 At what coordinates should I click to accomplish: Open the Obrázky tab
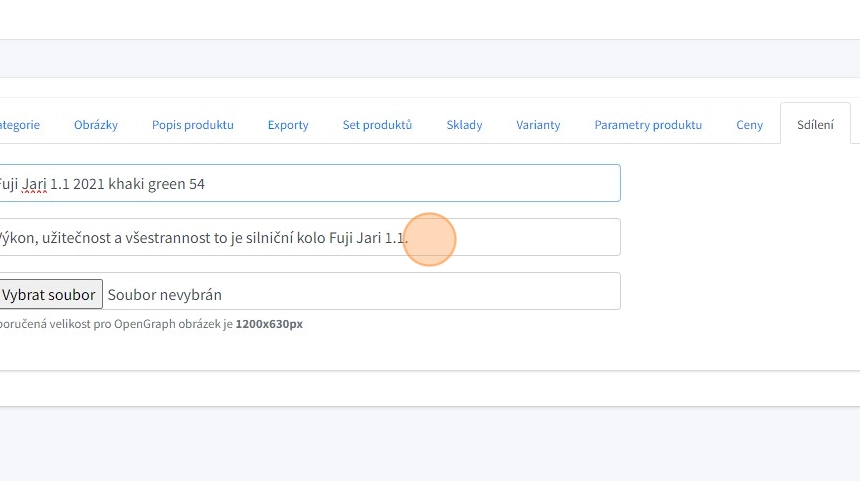pos(96,125)
